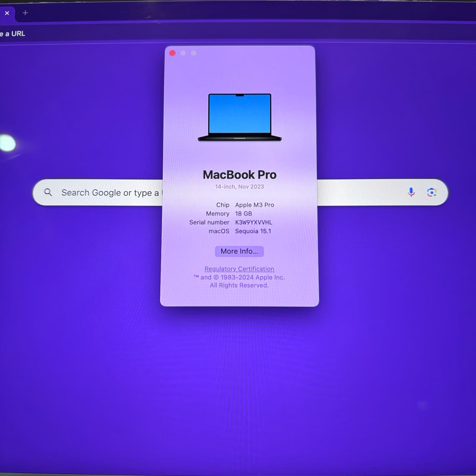Click the Apple M3 Pro chip label
Screen dimensions: 476x476
[x=255, y=205]
